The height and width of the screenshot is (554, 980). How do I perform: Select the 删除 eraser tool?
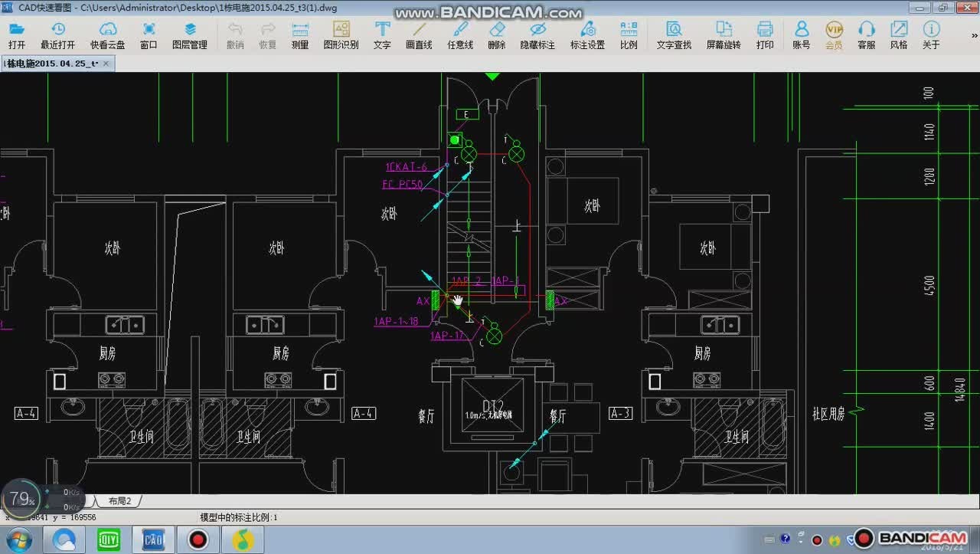click(497, 35)
